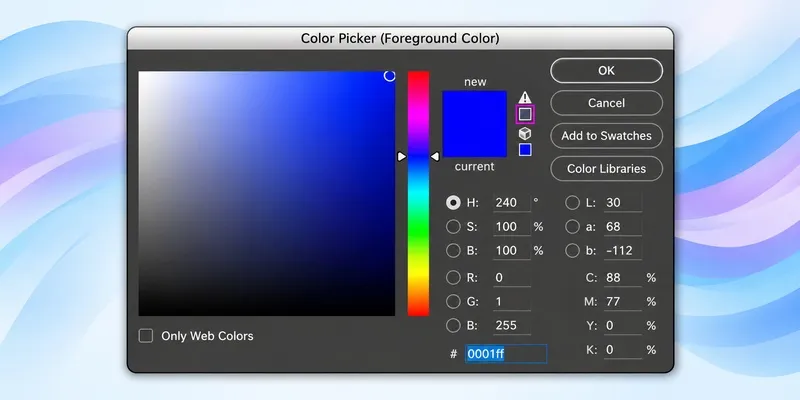Select the G green radio button

453,302
